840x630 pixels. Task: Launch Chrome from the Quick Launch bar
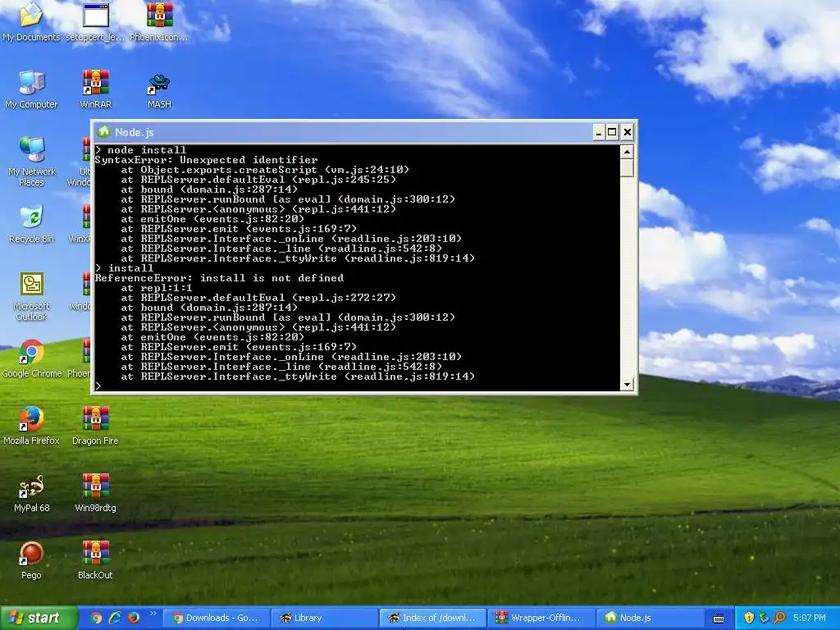point(97,618)
